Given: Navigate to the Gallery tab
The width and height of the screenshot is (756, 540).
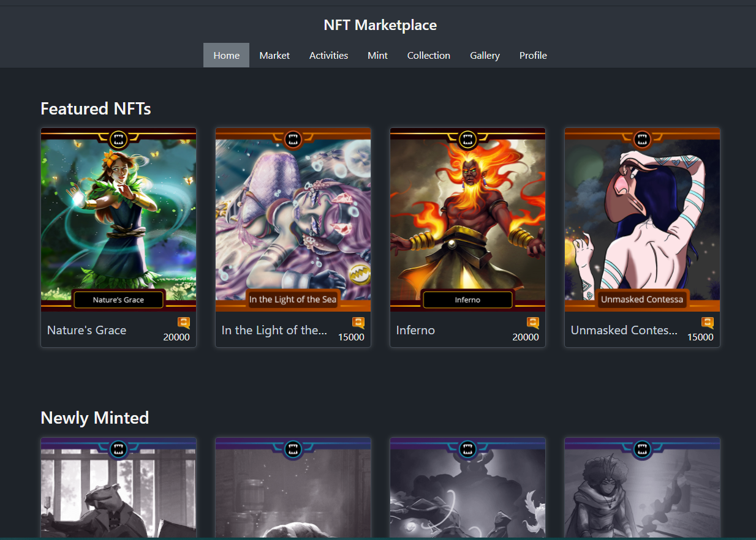Looking at the screenshot, I should tap(485, 55).
